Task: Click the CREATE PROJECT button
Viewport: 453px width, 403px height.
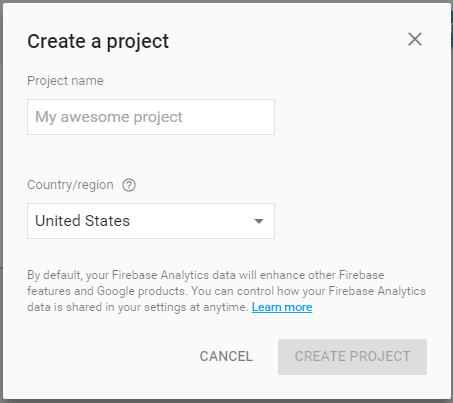Action: click(352, 357)
